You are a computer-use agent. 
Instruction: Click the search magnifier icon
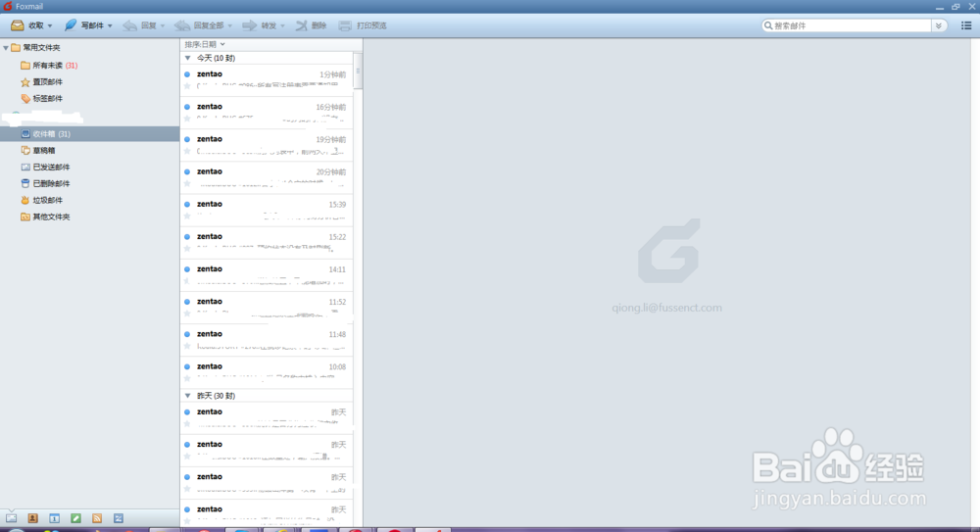tap(768, 25)
